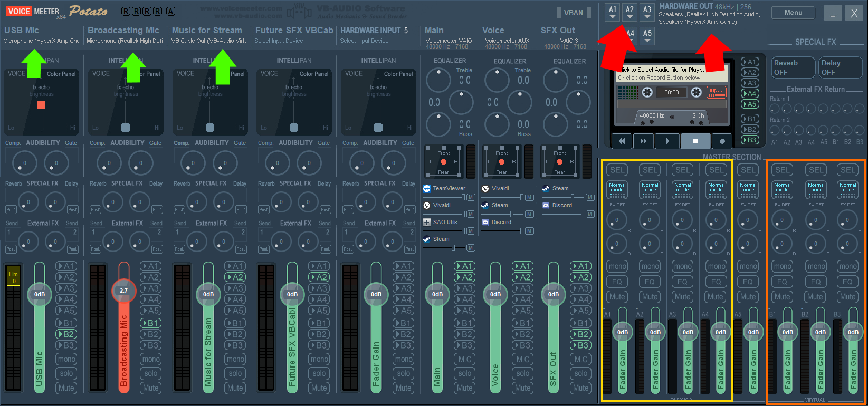Route cassette to B3 bus
This screenshot has height=406, width=868.
tap(750, 140)
